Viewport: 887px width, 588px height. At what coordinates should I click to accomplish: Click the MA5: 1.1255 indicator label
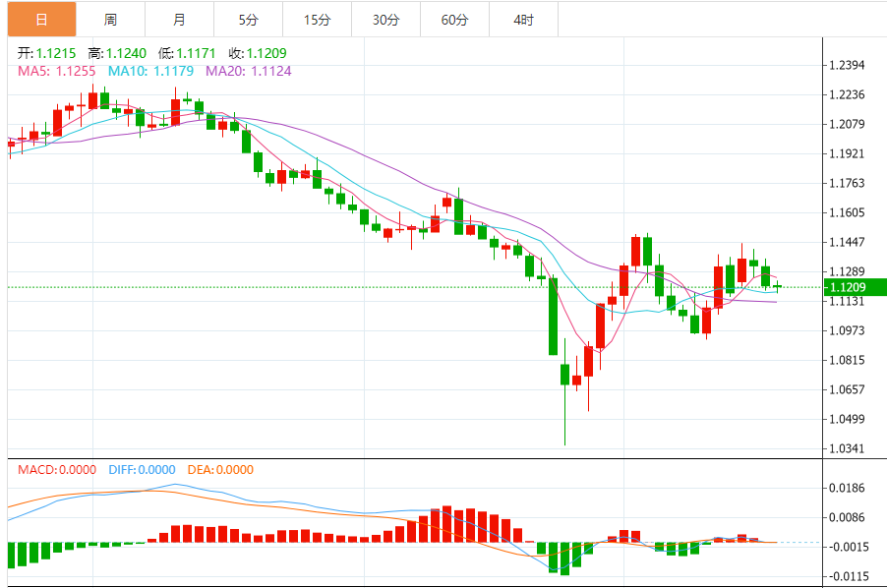[57, 71]
